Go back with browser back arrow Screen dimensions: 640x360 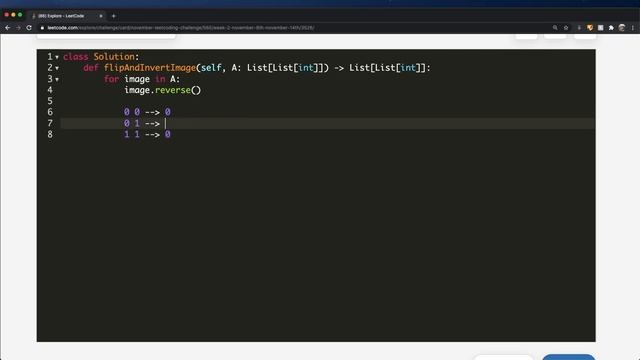click(x=7, y=28)
